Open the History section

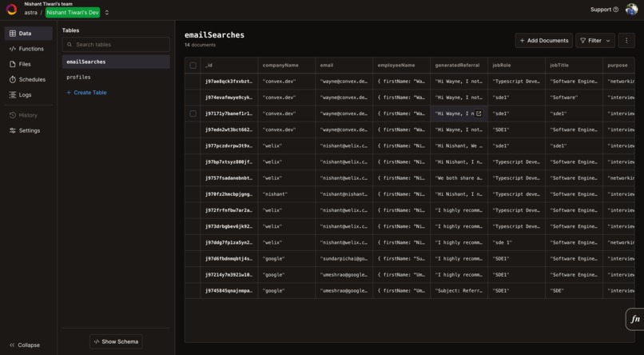[28, 115]
